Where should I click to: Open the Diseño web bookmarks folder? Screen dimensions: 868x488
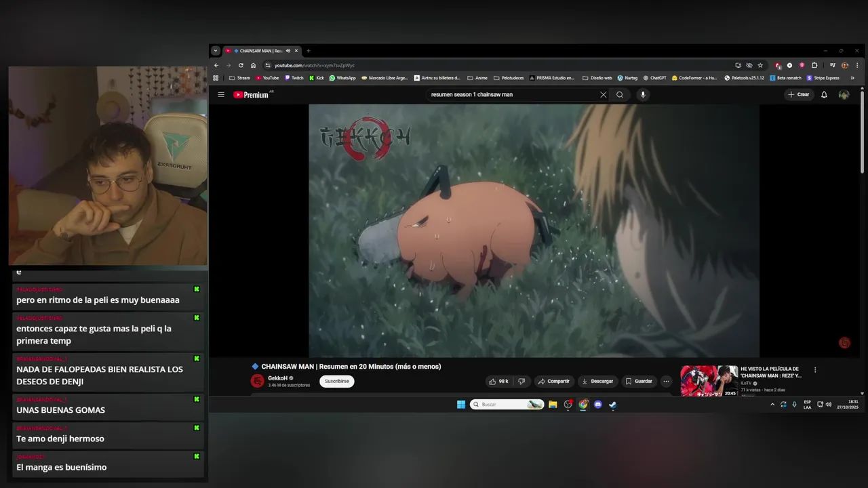click(x=597, y=78)
